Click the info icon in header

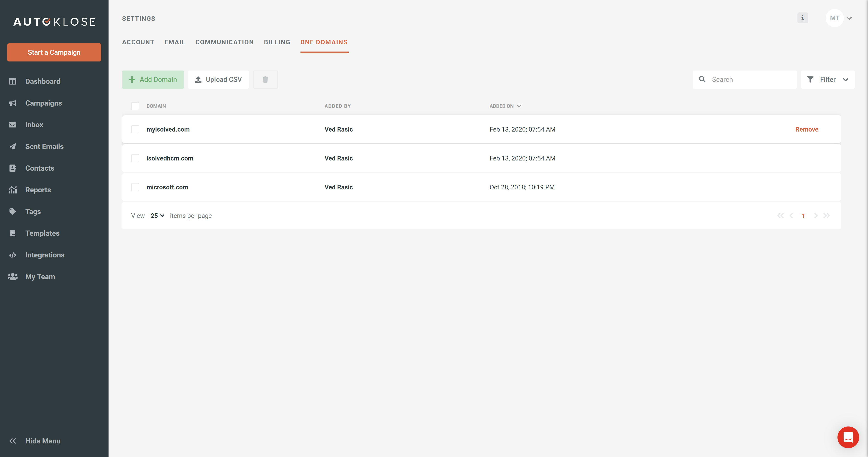click(x=803, y=18)
